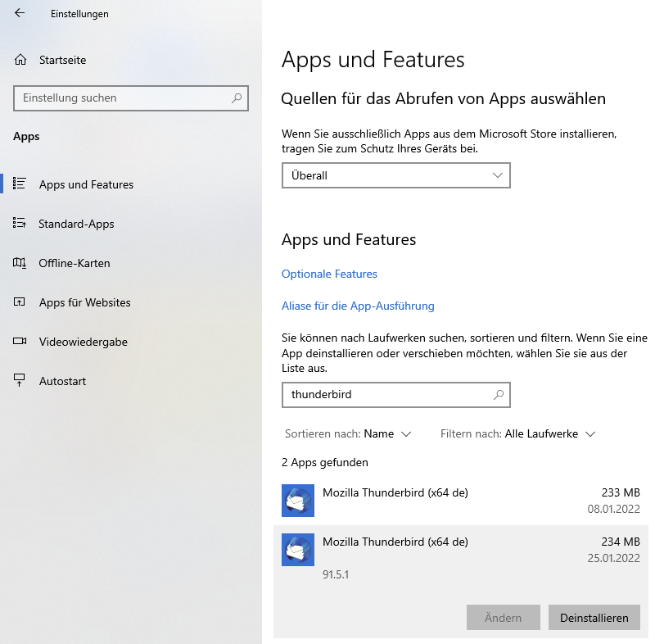Click the Einstellungen window title
This screenshot has height=644, width=655.
pos(79,14)
